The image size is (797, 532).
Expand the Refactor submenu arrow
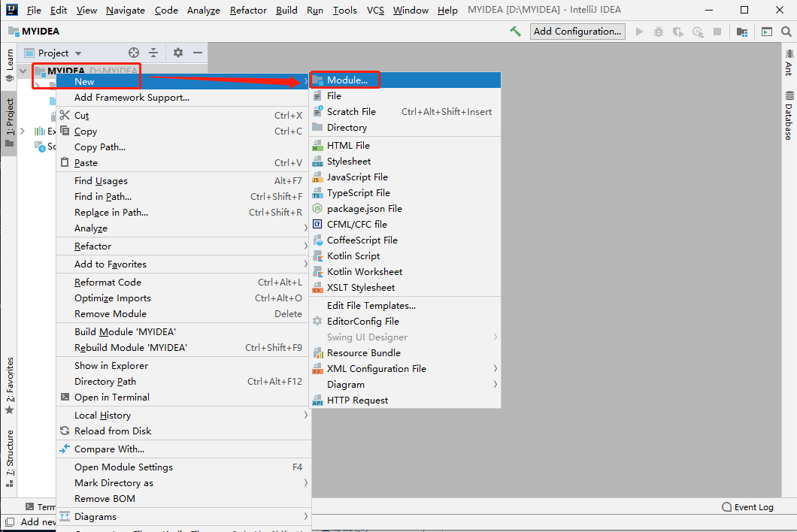[x=305, y=246]
